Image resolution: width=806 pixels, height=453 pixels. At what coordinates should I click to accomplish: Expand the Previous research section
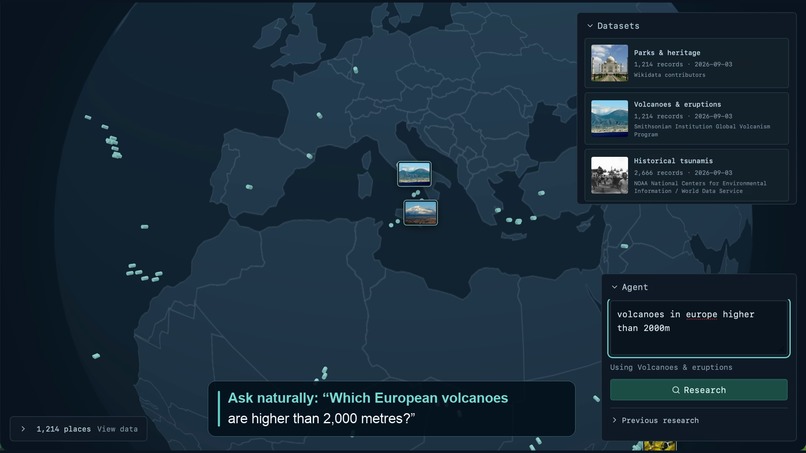pos(655,420)
